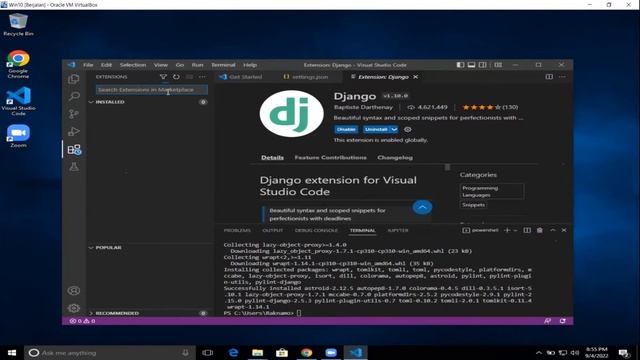
Task: Open the launch profile dropdown beside plus
Action: point(516,230)
